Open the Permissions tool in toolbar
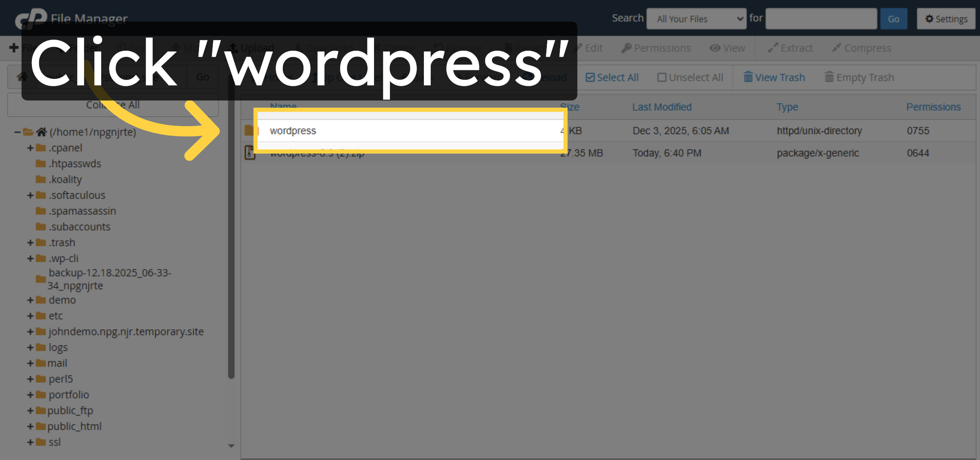This screenshot has width=980, height=460. 656,48
